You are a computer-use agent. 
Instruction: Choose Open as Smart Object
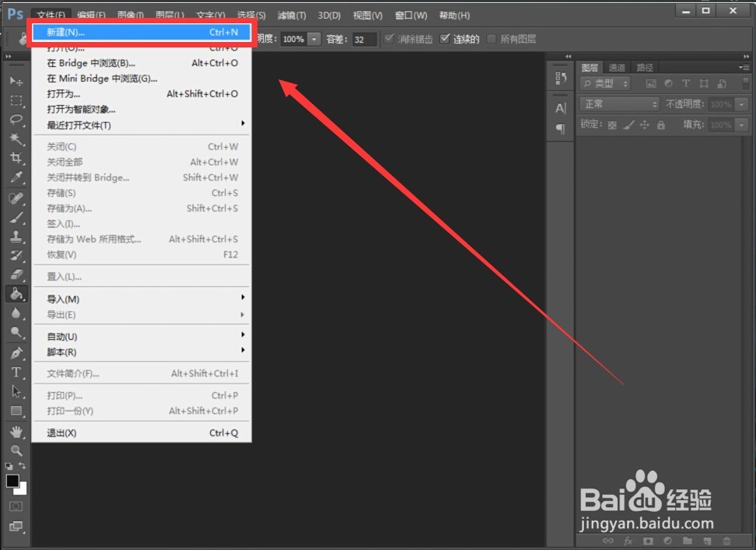142,110
